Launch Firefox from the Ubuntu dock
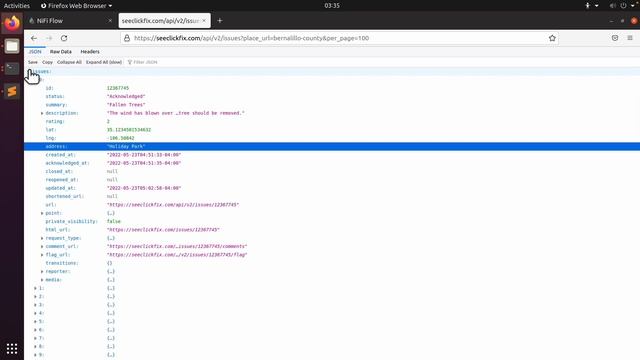The width and height of the screenshot is (640, 360). (x=12, y=23)
